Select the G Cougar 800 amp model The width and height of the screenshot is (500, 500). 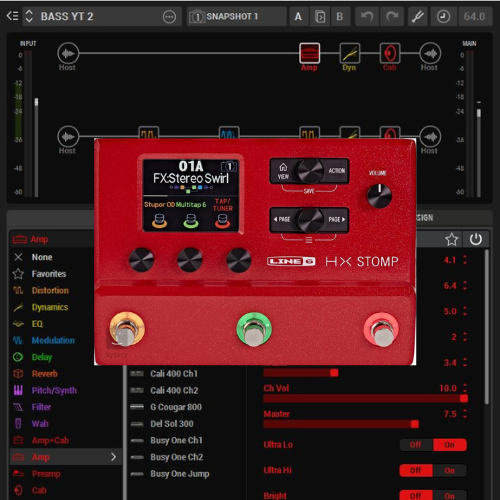(175, 407)
